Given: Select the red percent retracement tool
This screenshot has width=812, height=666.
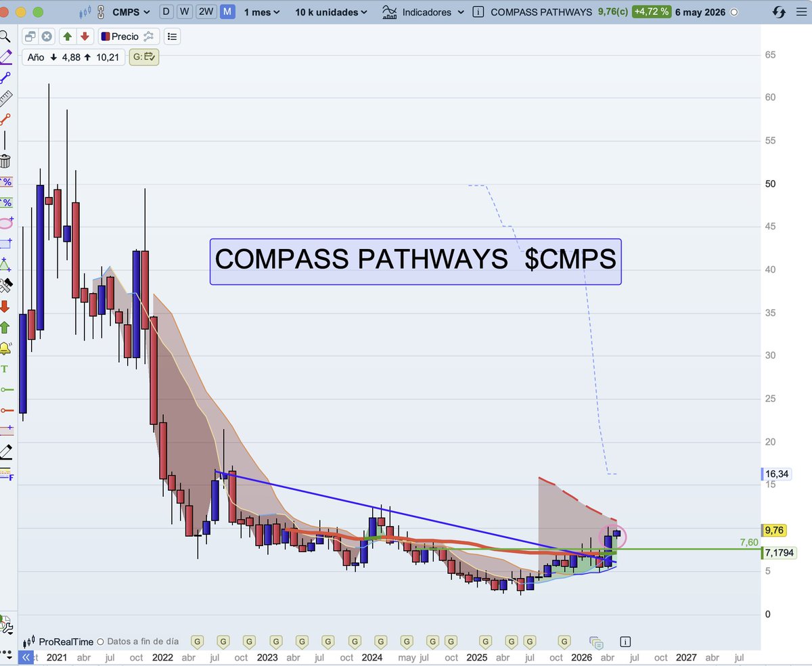Looking at the screenshot, I should click(6, 181).
